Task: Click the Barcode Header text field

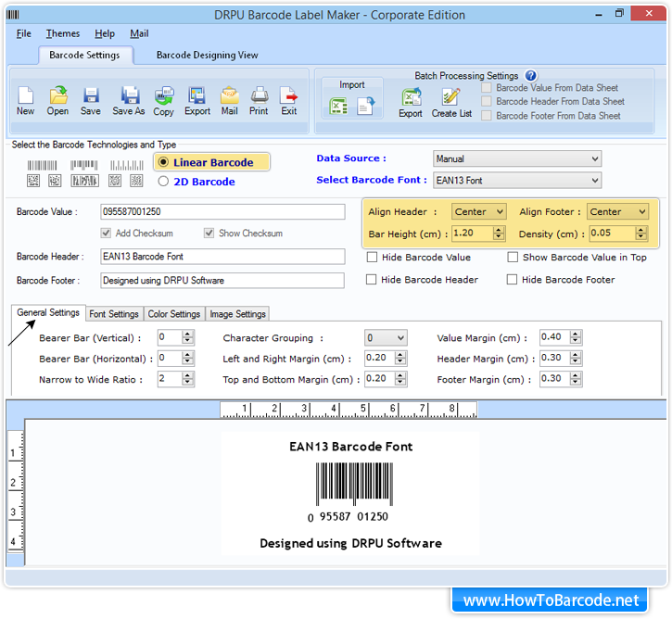Action: coord(222,257)
